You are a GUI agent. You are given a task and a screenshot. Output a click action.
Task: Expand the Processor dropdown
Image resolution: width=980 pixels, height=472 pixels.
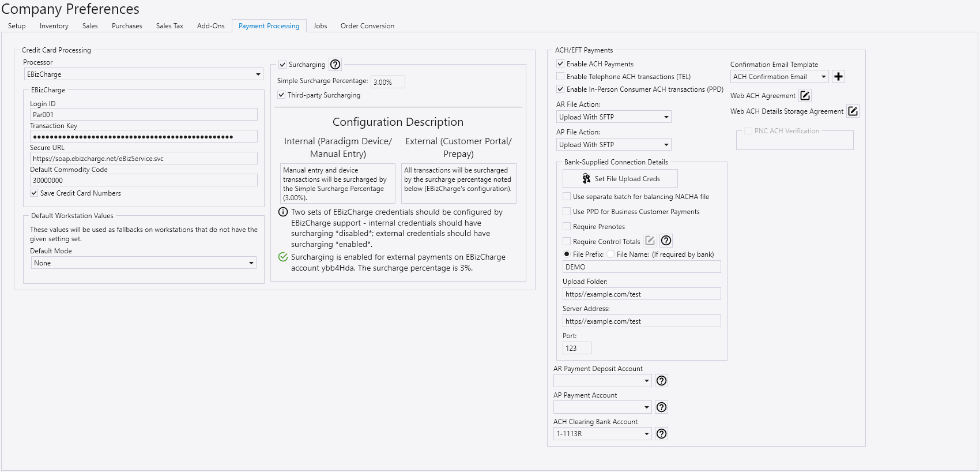point(258,74)
